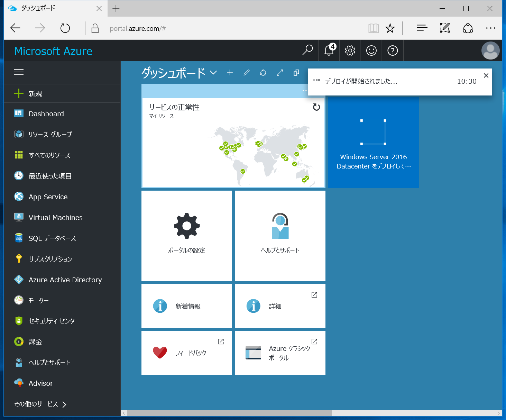Image resolution: width=506 pixels, height=420 pixels.
Task: Open ヘルプとサポート in the sidebar
Action: [62, 363]
